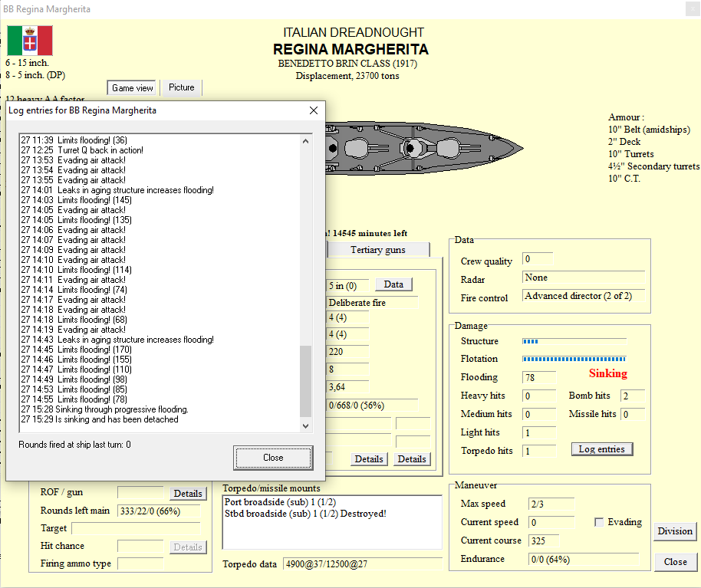Image resolution: width=701 pixels, height=588 pixels.
Task: Click the log list scrollbar thumb
Action: pos(306,380)
